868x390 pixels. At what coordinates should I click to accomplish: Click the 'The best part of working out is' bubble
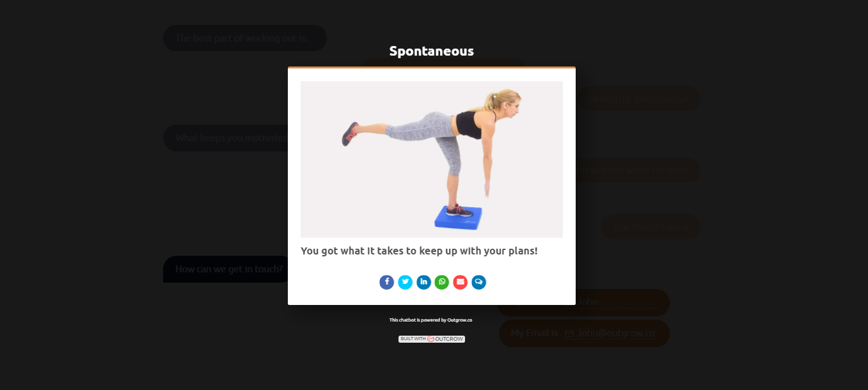245,38
